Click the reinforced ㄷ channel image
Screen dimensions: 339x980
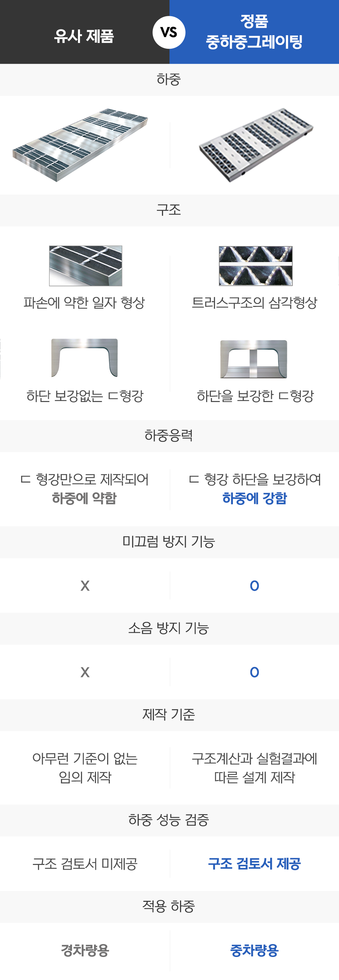(x=254, y=359)
